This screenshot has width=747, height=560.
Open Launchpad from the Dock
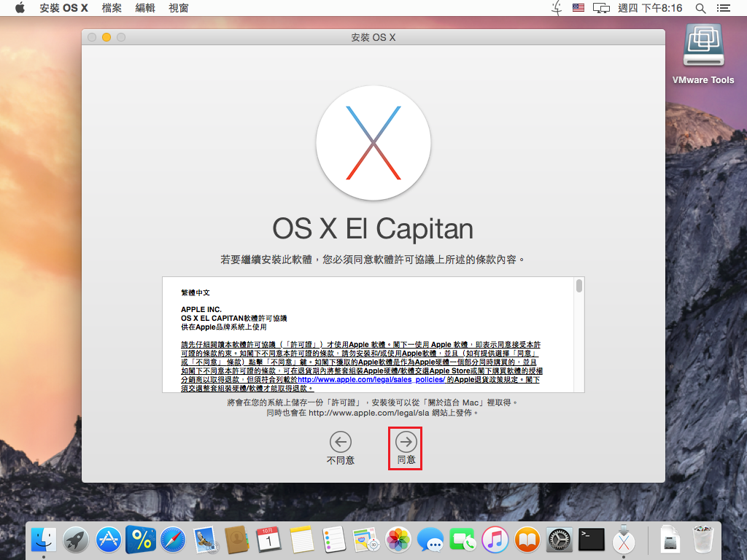point(76,540)
